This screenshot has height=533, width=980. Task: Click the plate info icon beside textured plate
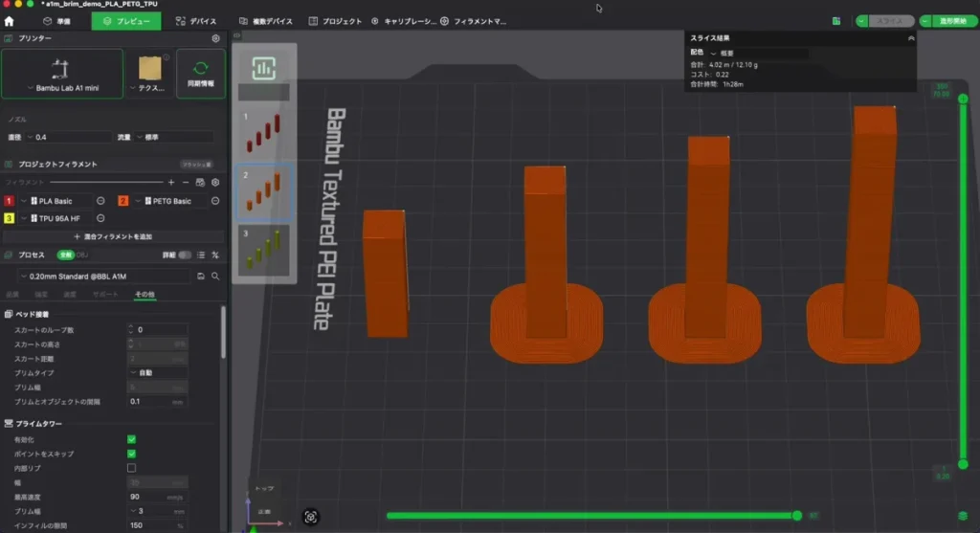click(167, 57)
